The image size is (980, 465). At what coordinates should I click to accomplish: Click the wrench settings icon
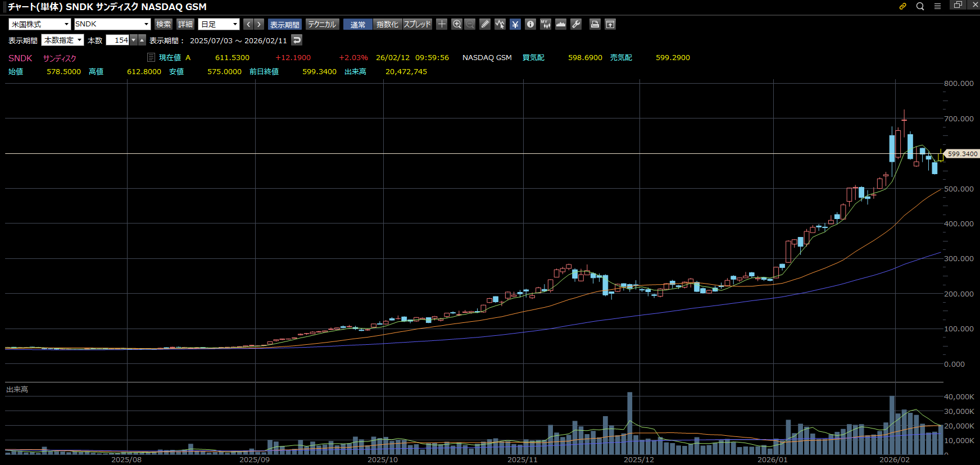[575, 24]
